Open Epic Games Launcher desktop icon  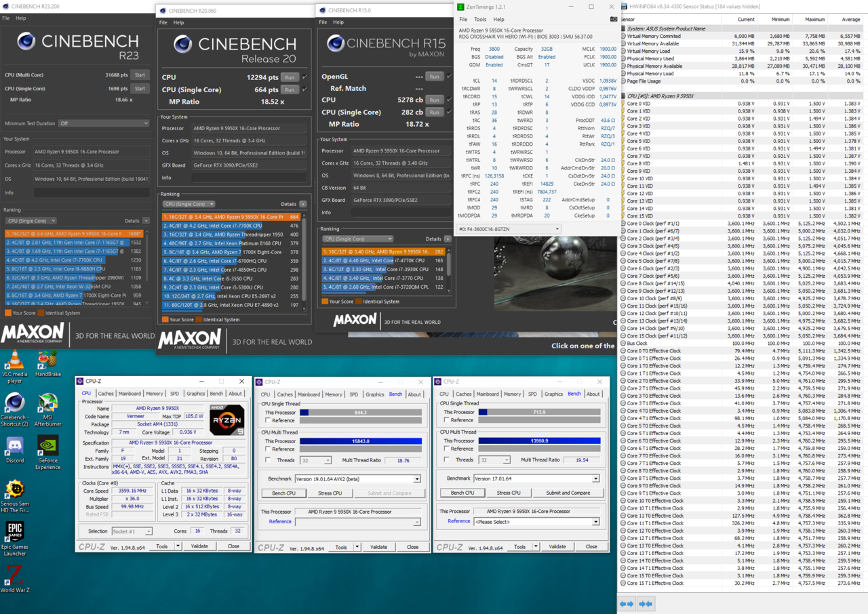tap(14, 539)
